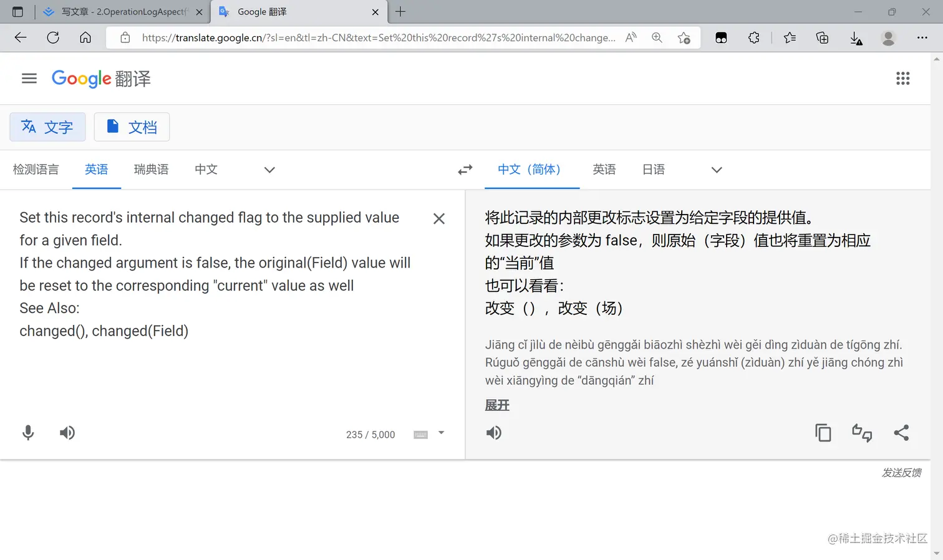This screenshot has height=560, width=943.
Task: Choose 检测语言 as source language
Action: point(36,170)
